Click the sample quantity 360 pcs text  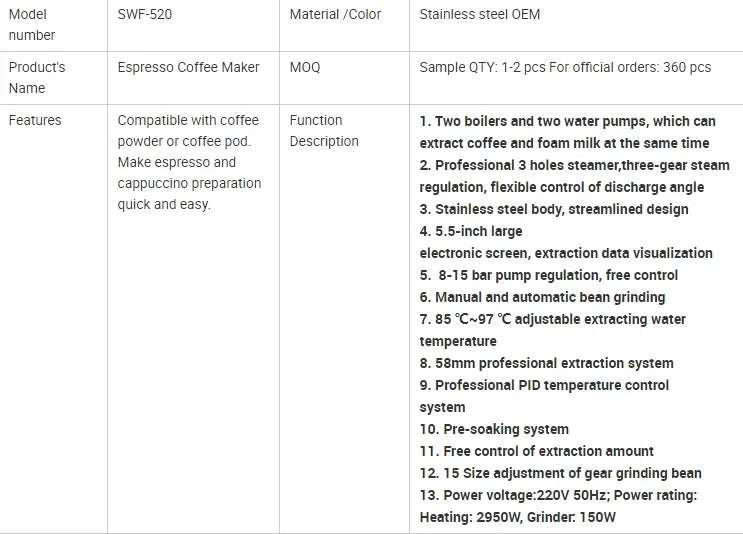565,67
